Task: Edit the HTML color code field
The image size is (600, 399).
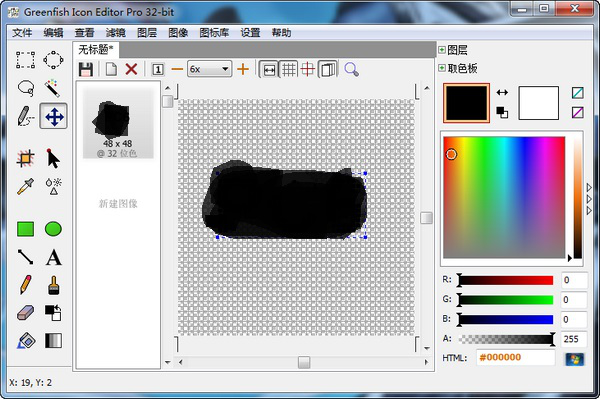Action: pos(515,357)
